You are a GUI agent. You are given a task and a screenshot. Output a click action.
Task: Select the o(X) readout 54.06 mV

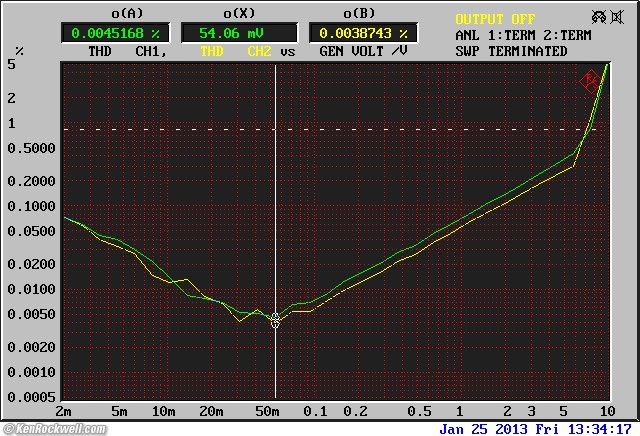tap(239, 33)
